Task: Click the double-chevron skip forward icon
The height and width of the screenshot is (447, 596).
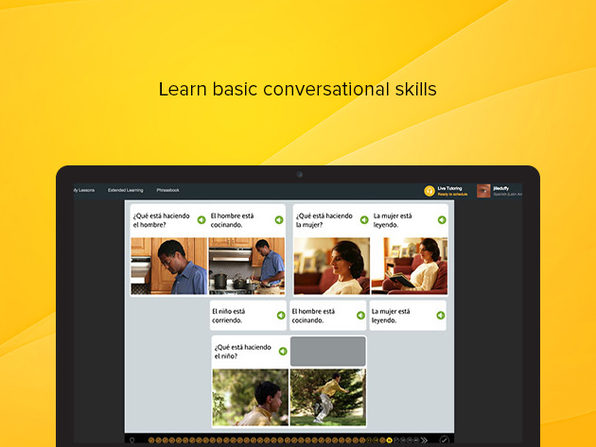Action: coord(424,441)
